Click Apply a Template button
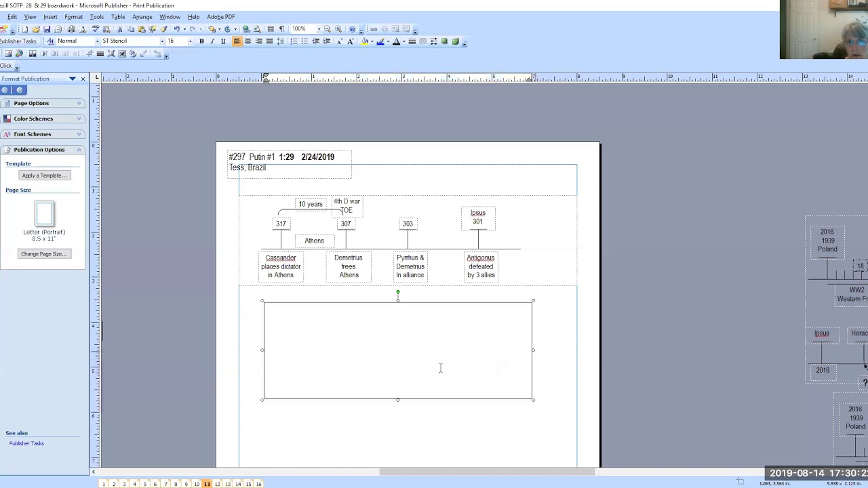Image resolution: width=868 pixels, height=488 pixels. (44, 176)
